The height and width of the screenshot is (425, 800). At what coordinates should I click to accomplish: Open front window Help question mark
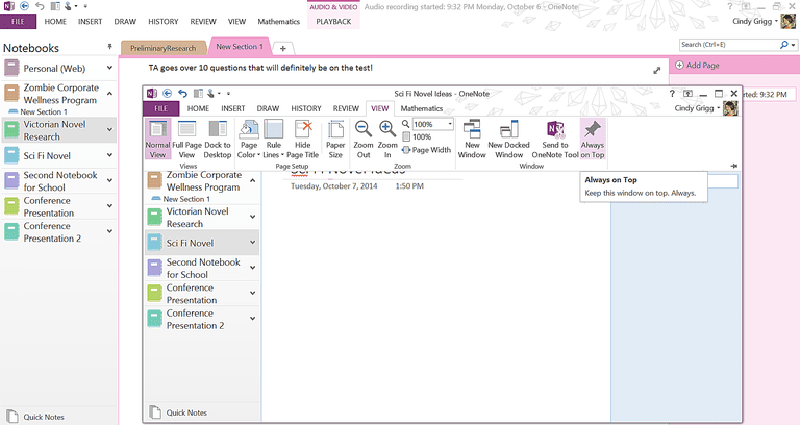(x=672, y=94)
